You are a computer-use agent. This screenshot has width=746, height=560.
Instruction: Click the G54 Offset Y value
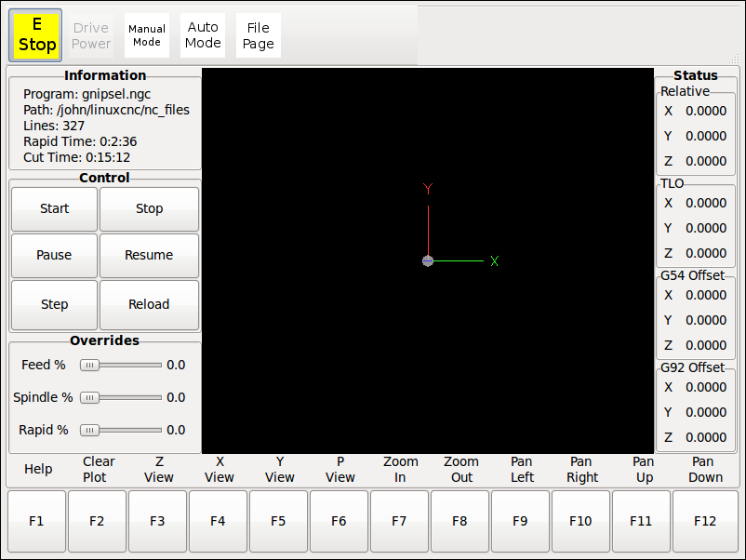(706, 320)
